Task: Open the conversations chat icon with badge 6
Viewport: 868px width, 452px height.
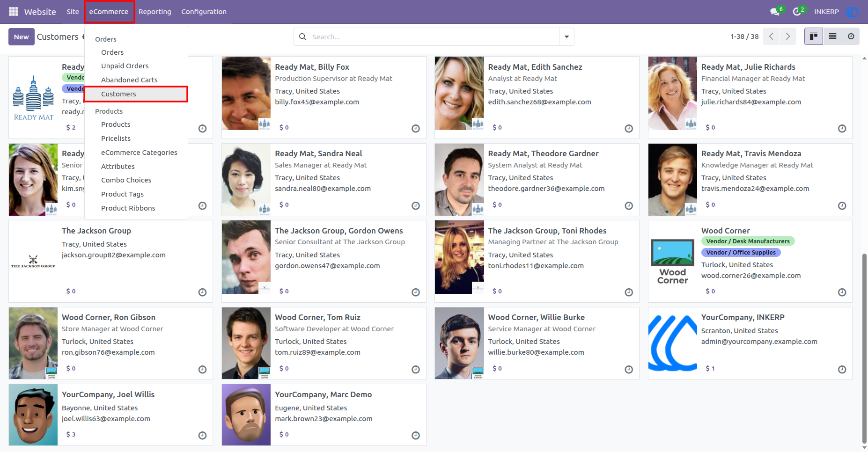Action: [776, 12]
